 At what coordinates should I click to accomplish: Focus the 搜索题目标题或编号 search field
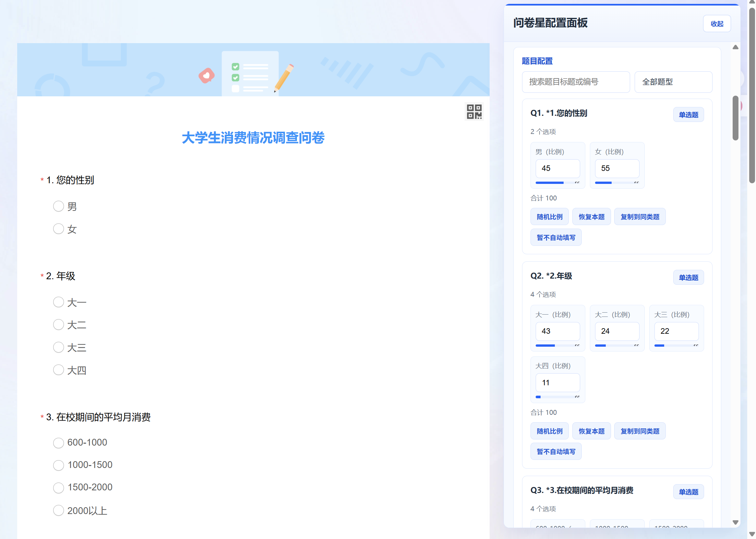coord(576,82)
